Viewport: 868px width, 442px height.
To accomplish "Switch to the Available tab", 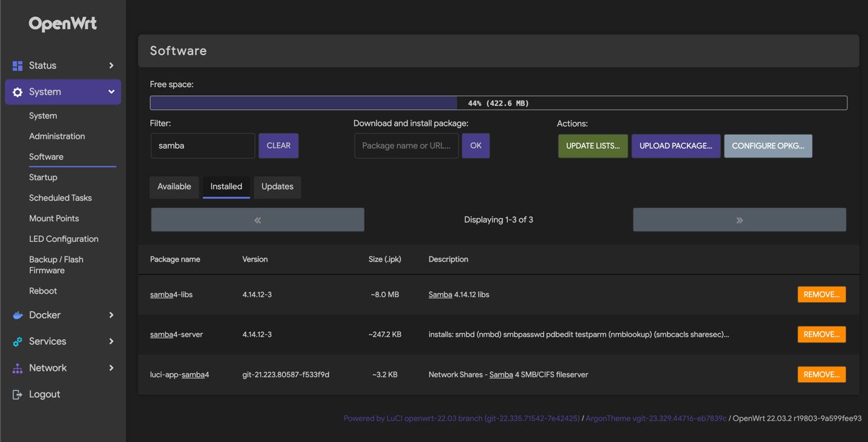I will (174, 186).
